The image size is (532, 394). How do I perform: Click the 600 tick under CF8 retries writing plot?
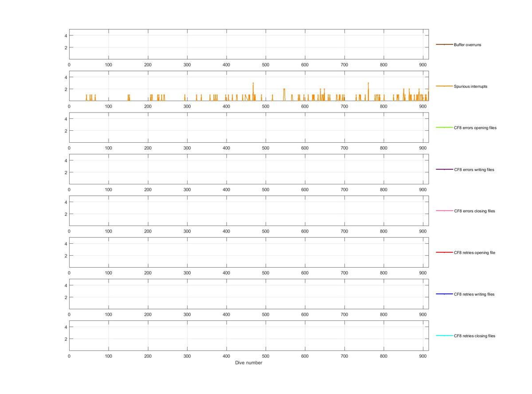coord(305,314)
